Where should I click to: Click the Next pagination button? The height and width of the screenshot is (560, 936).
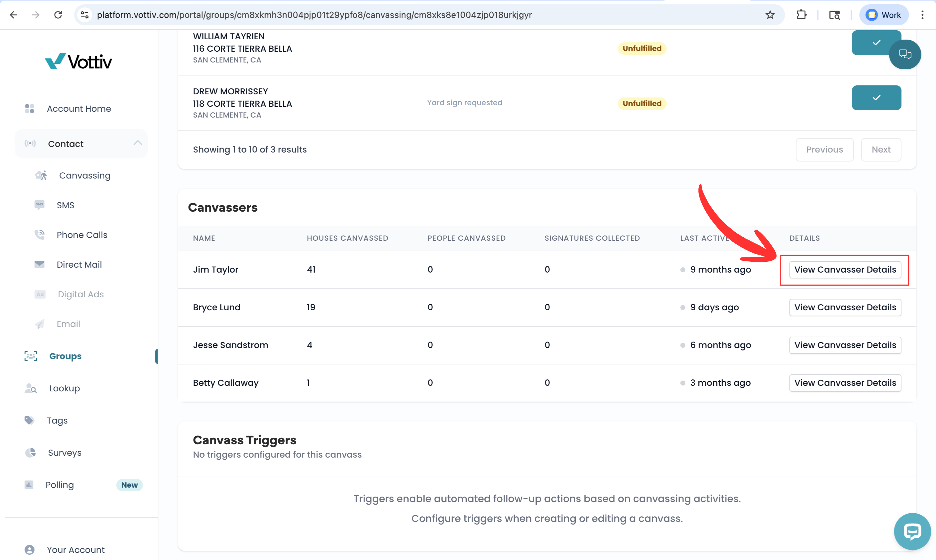coord(881,150)
